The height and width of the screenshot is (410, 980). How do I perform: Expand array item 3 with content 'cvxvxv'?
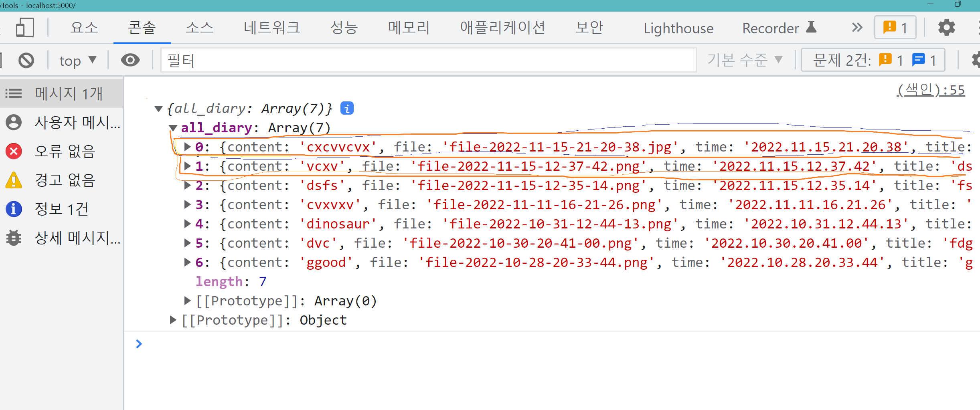(x=187, y=204)
